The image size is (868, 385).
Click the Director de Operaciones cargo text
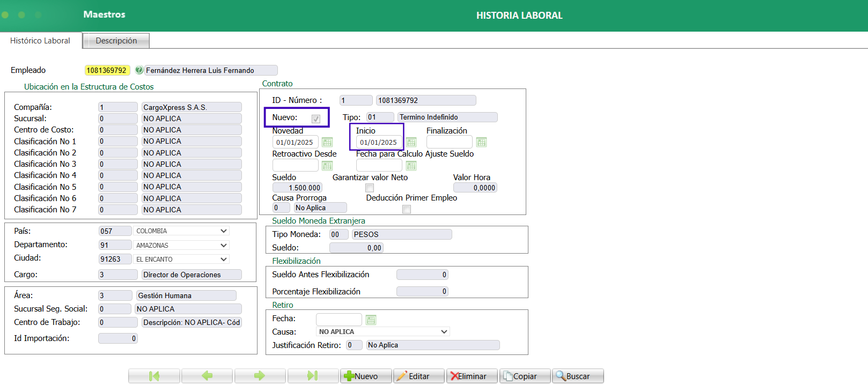(192, 275)
